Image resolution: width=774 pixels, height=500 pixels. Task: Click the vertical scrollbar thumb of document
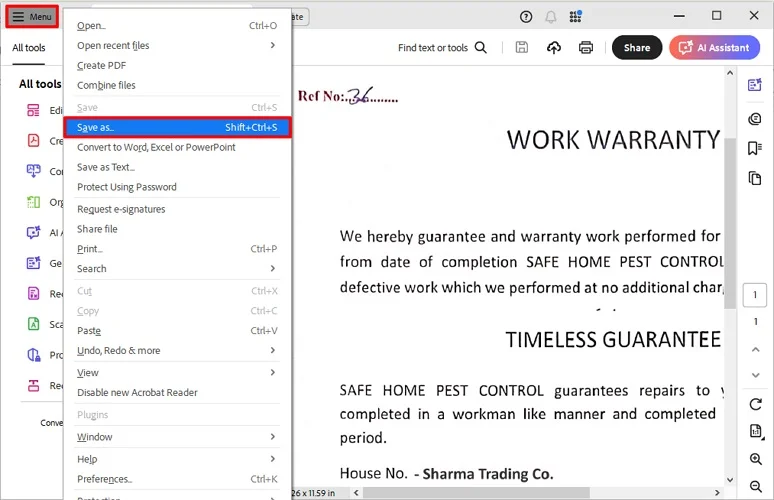[730, 223]
